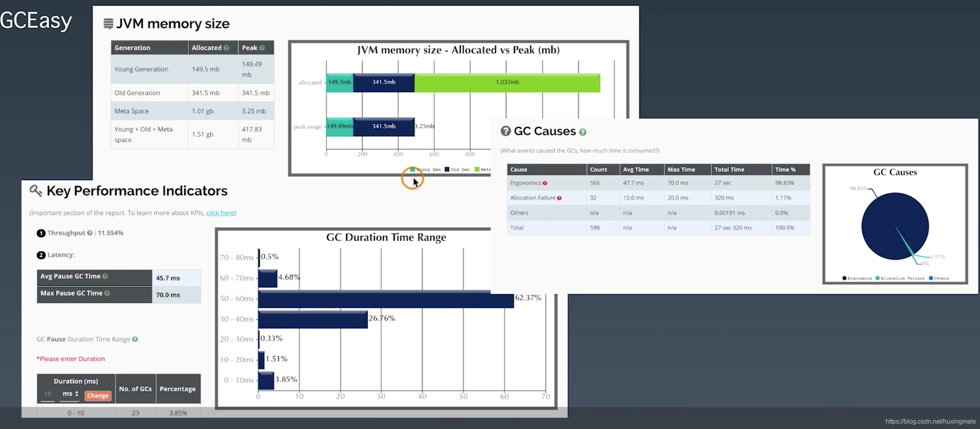
Task: Toggle the Young Gen legend entry in memory chart
Action: point(425,170)
